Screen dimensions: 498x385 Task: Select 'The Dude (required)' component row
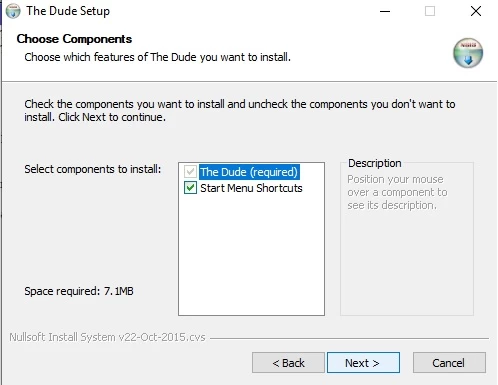(x=249, y=172)
